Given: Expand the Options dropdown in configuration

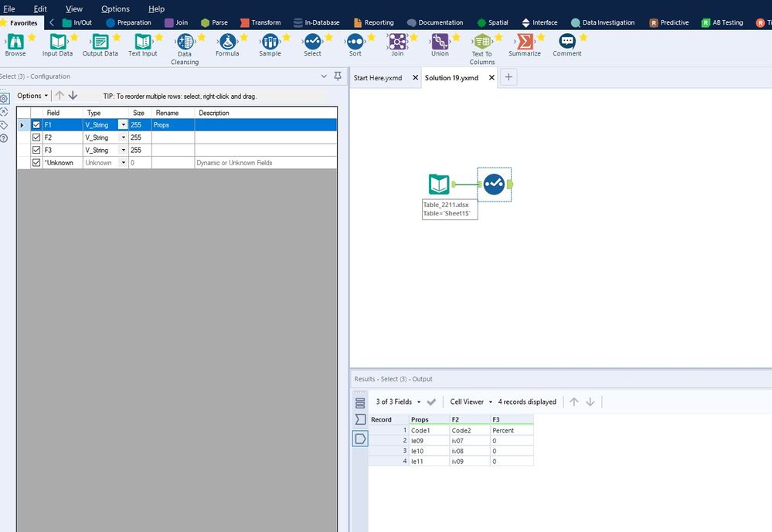Looking at the screenshot, I should (x=32, y=96).
